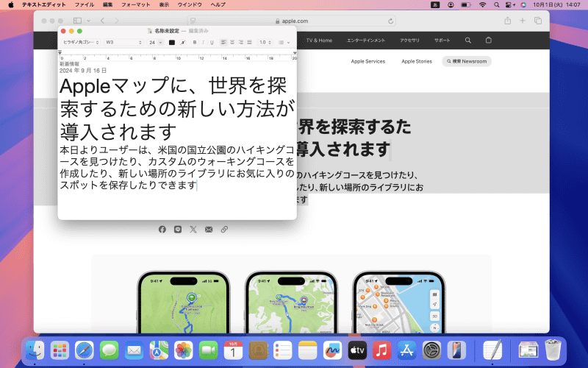Open Freeform from the Dock

[x=332, y=351]
